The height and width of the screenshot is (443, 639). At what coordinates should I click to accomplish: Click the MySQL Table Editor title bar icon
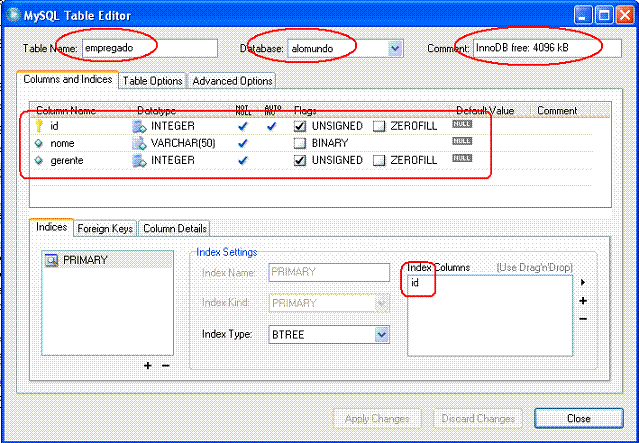coord(14,15)
